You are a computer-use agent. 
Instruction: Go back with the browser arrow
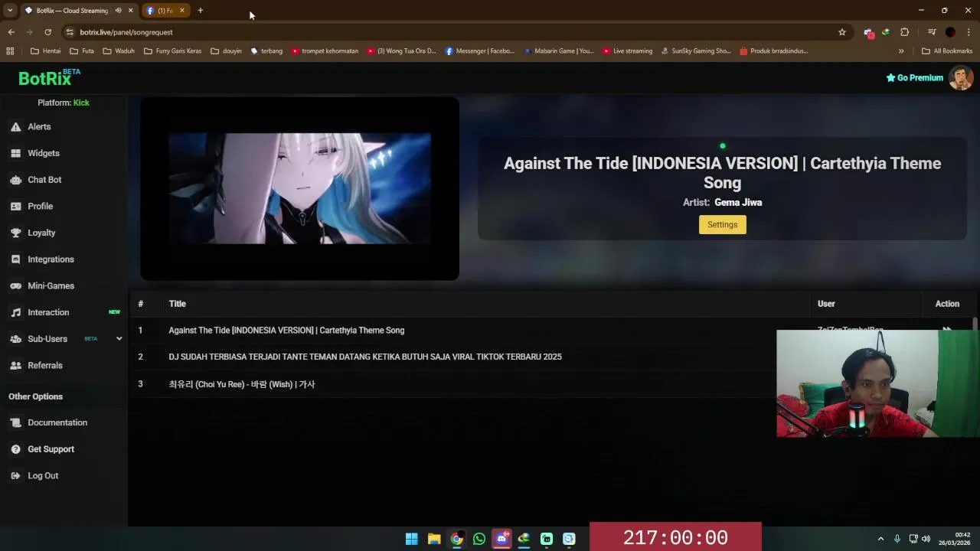[11, 32]
